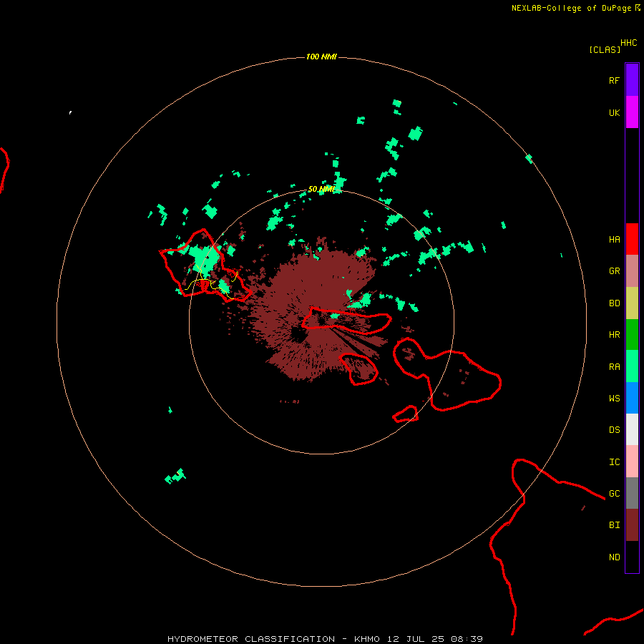Click the 50 NMI range ring label
This screenshot has width=644, height=644.
click(x=321, y=189)
